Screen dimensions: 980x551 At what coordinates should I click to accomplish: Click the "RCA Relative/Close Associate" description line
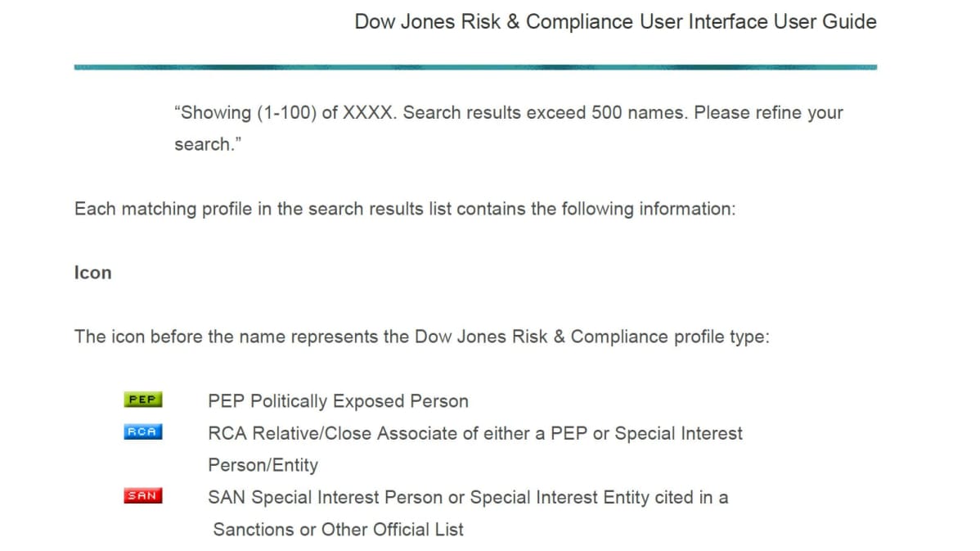[x=475, y=433]
